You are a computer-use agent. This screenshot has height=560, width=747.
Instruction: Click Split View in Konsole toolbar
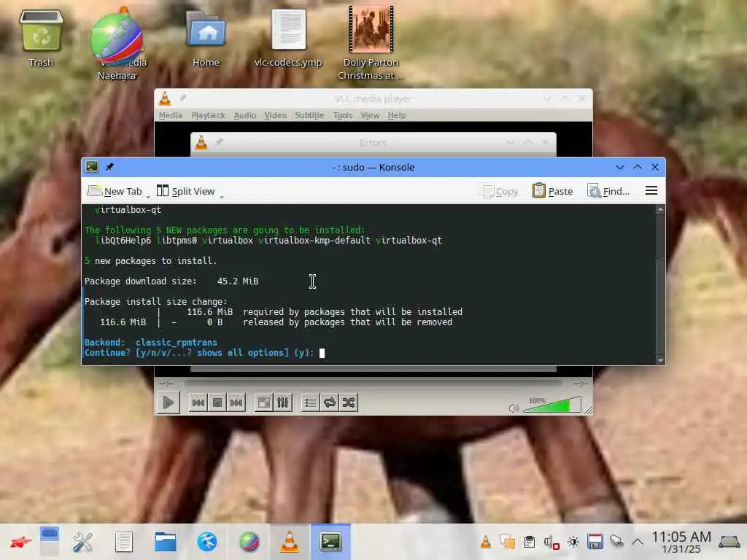186,192
